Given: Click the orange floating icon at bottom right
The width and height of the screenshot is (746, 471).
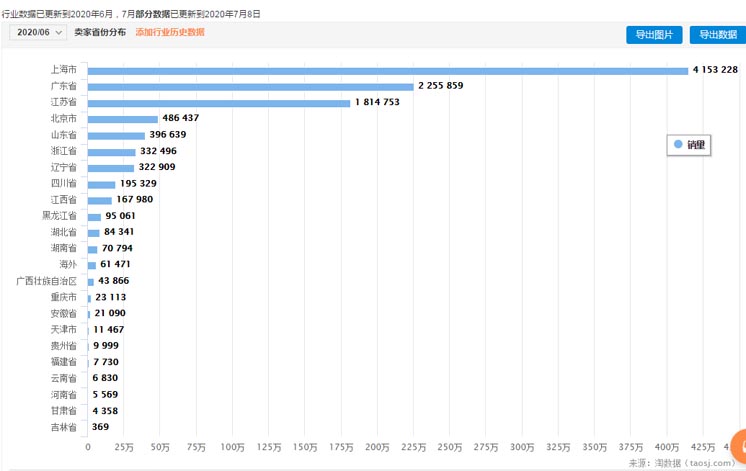Looking at the screenshot, I should click(738, 446).
